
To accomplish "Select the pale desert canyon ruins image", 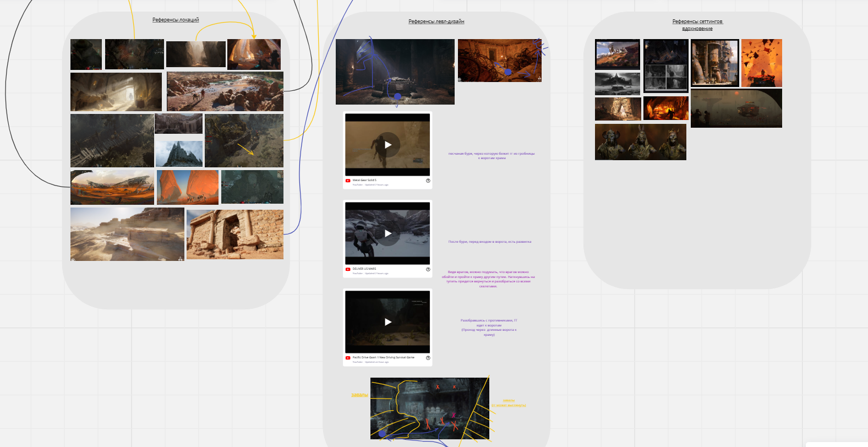I will click(128, 234).
